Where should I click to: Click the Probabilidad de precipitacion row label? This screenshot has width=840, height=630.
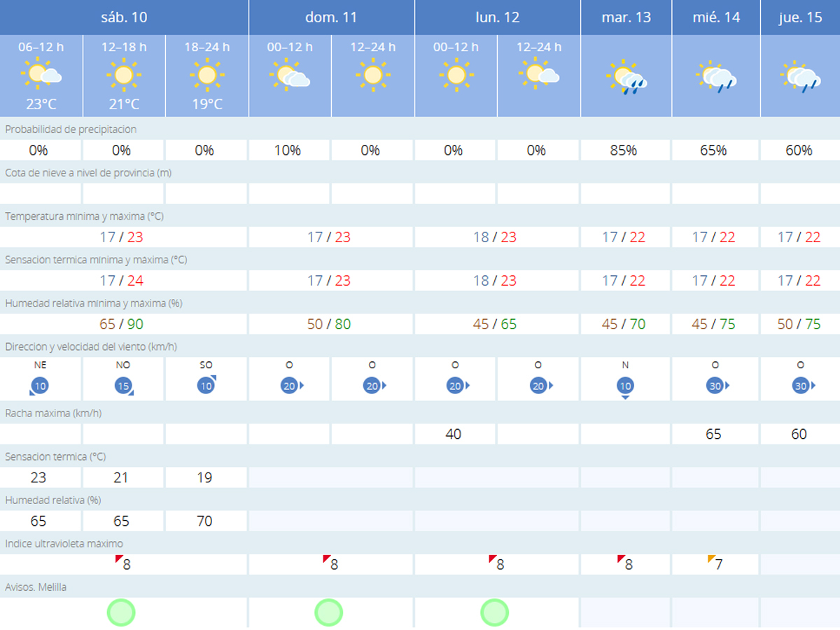pyautogui.click(x=71, y=129)
